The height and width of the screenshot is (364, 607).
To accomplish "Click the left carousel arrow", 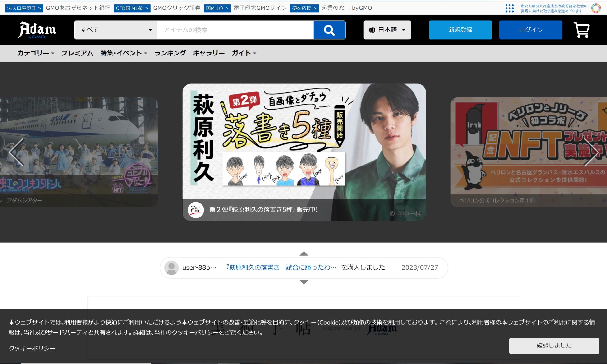I will pyautogui.click(x=16, y=152).
